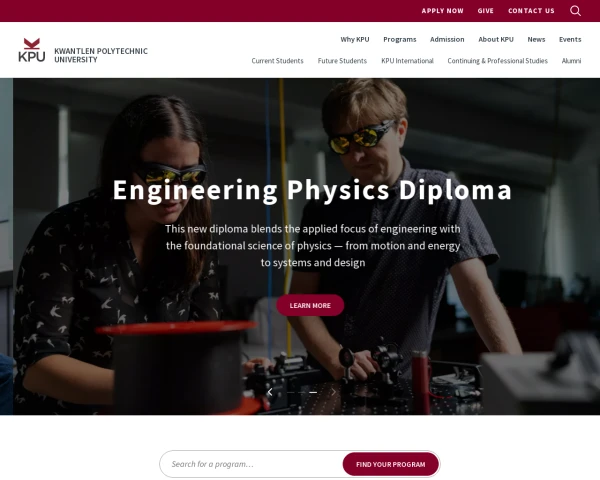
Task: Open the search magnifier icon
Action: pos(575,11)
